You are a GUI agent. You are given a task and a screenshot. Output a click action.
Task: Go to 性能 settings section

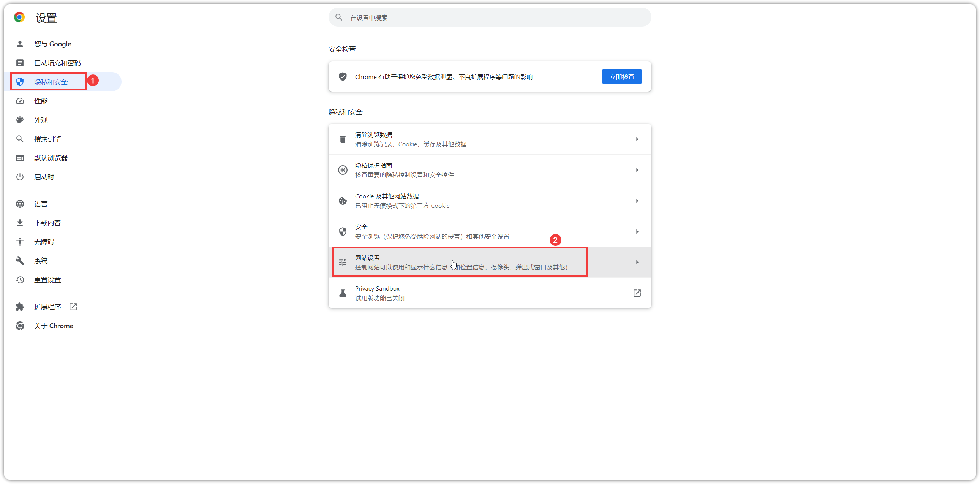tap(63, 101)
